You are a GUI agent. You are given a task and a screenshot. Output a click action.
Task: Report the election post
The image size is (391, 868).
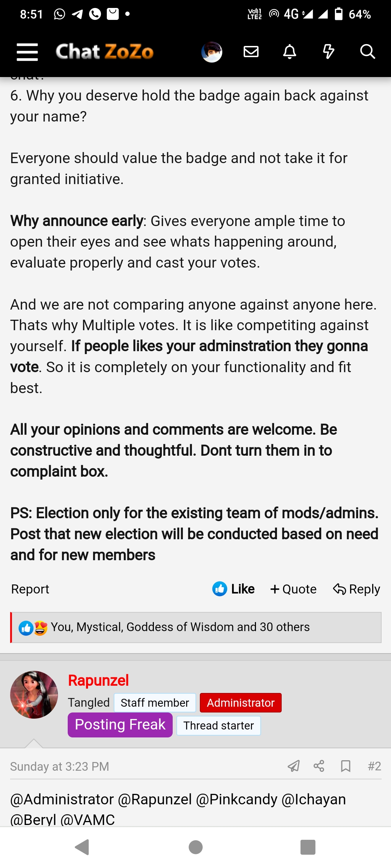[30, 589]
